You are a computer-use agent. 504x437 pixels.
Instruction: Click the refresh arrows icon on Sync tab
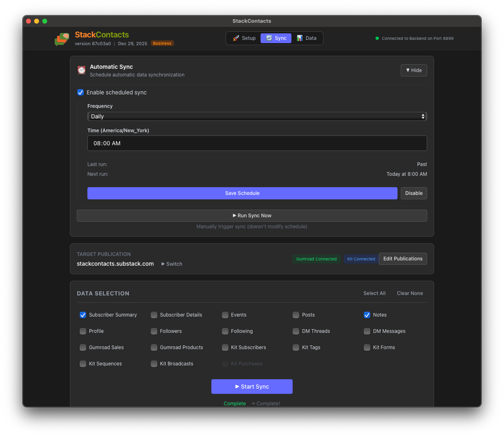tap(269, 38)
